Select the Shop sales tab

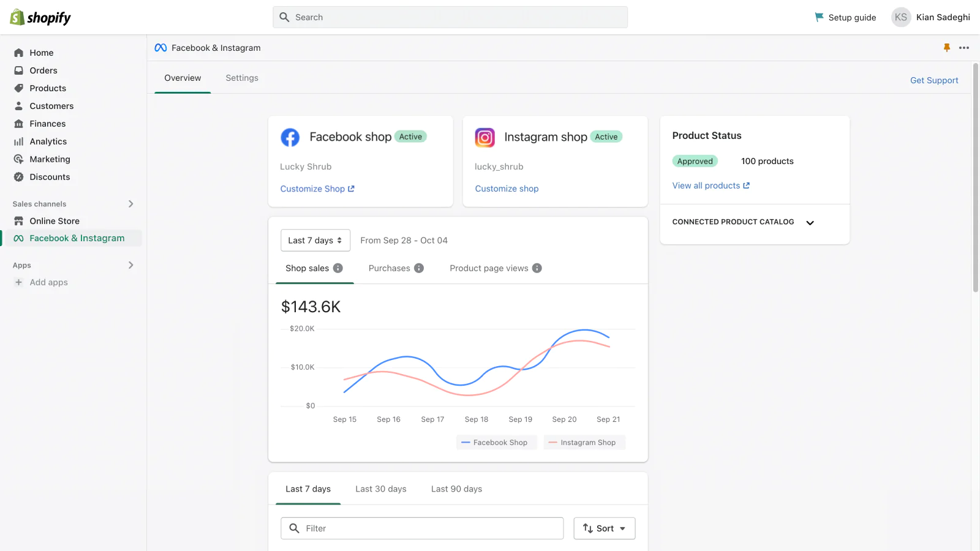pyautogui.click(x=314, y=268)
